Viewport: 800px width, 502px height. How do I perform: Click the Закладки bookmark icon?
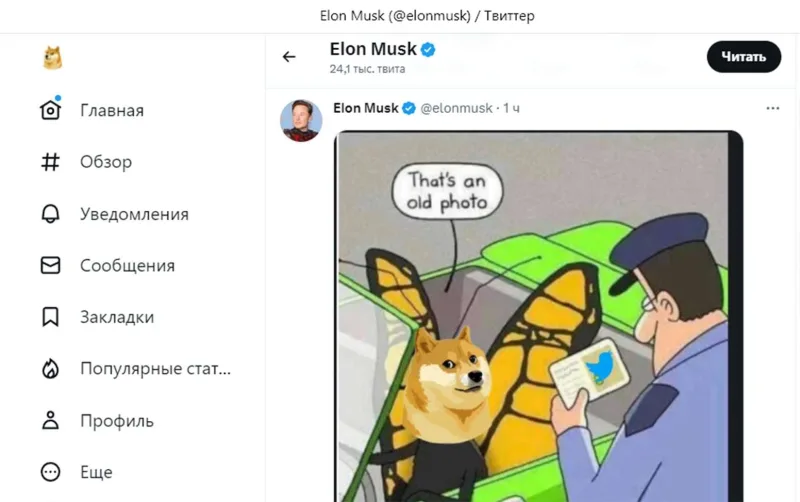click(x=50, y=317)
